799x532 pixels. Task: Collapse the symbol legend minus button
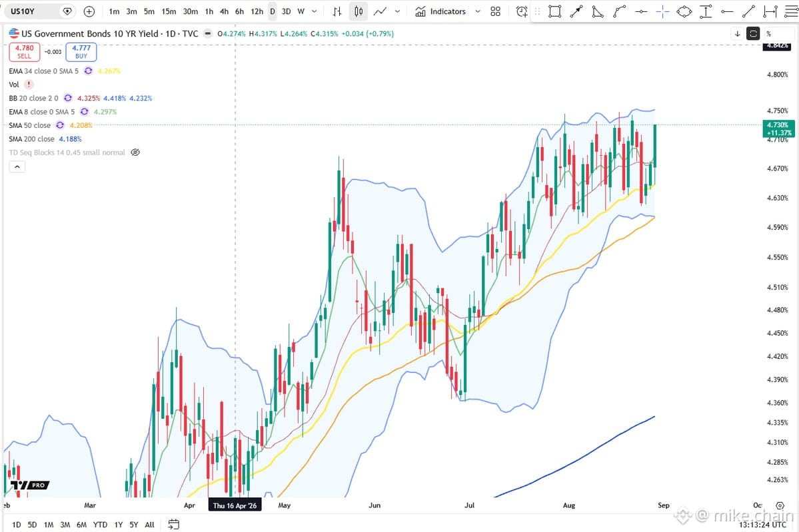(207, 33)
